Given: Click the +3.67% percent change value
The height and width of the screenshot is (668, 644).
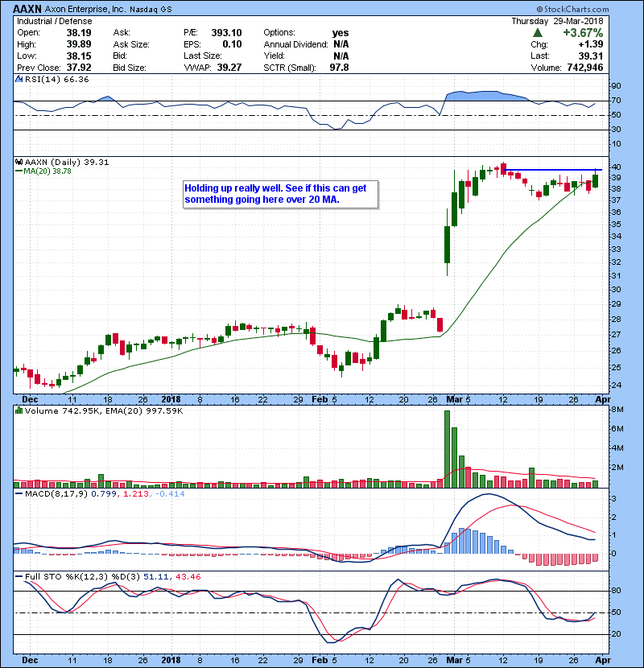Looking at the screenshot, I should [x=583, y=33].
